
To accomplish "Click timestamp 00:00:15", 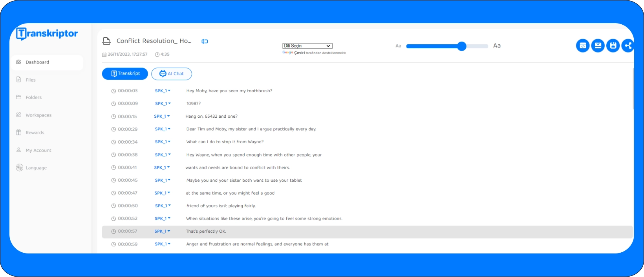I will [x=124, y=116].
